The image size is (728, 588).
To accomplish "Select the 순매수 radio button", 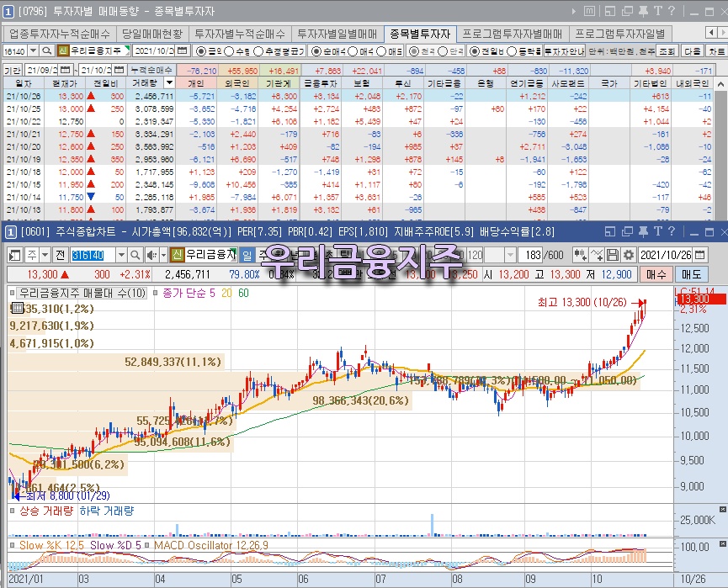I will pos(316,51).
